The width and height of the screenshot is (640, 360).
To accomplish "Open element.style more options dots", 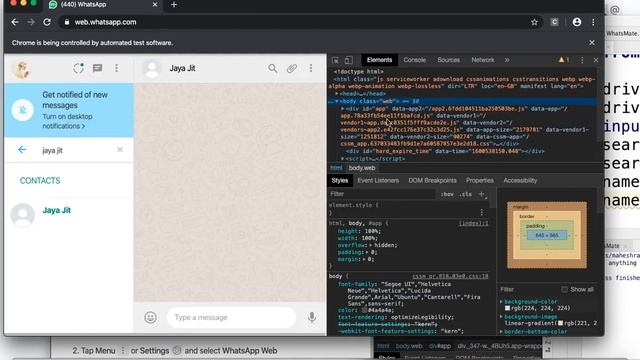I will pyautogui.click(x=482, y=212).
